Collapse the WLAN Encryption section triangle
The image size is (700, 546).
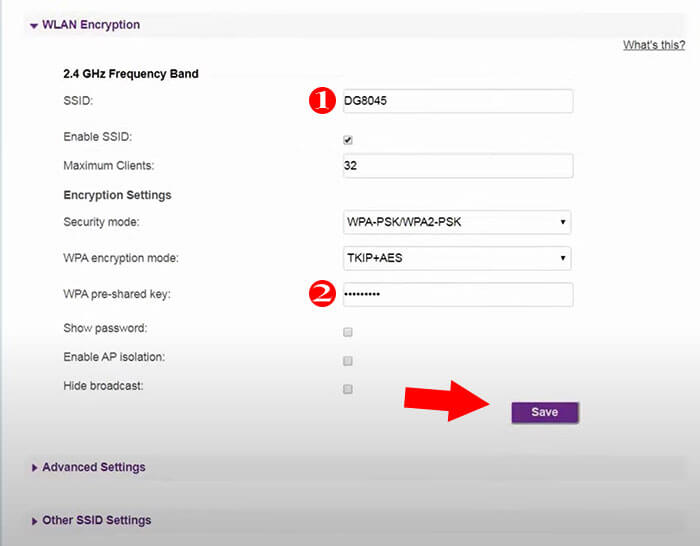point(34,25)
